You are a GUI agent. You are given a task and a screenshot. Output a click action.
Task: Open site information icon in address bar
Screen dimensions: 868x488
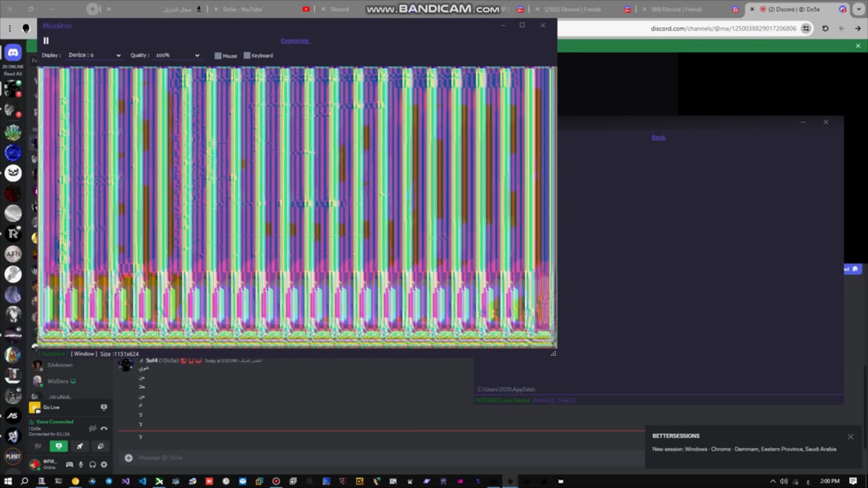pos(806,28)
